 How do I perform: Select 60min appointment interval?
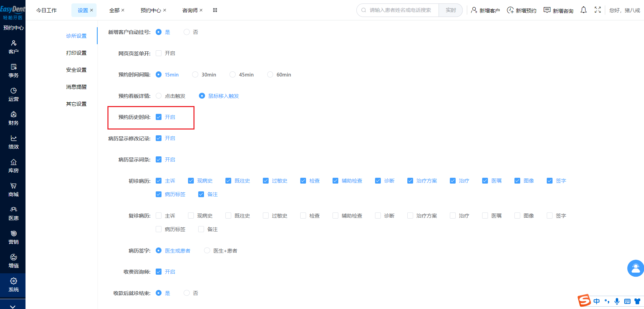tap(270, 74)
